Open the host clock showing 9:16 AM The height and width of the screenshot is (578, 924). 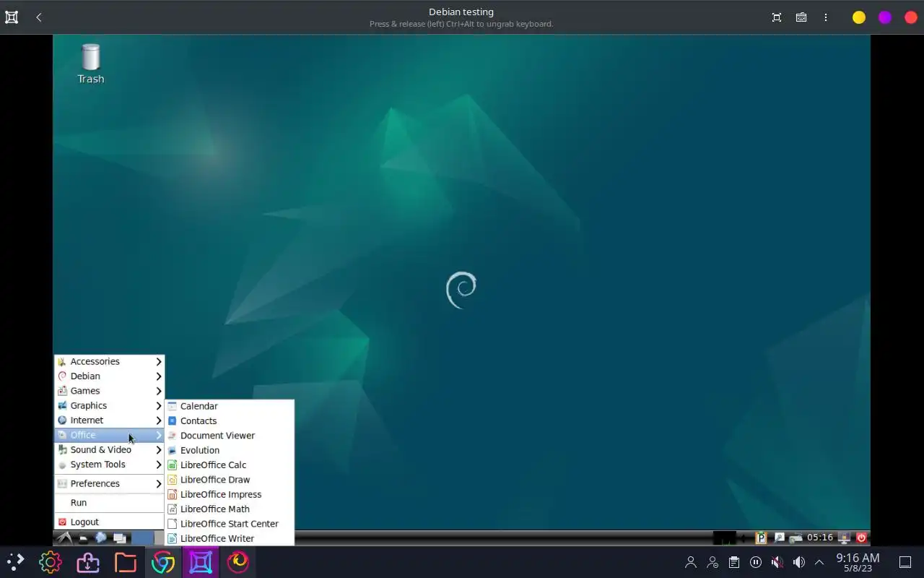coord(858,562)
